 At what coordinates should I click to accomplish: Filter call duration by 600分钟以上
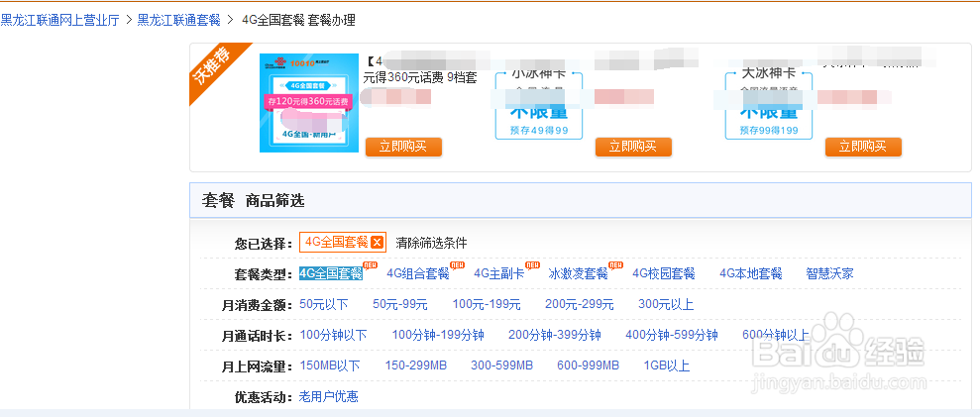[x=776, y=335]
